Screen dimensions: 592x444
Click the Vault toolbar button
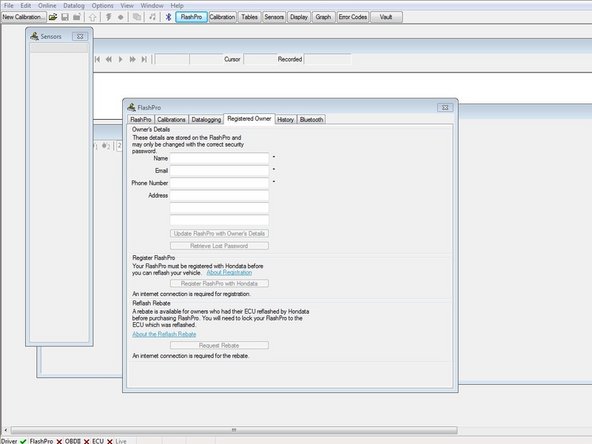coord(386,17)
